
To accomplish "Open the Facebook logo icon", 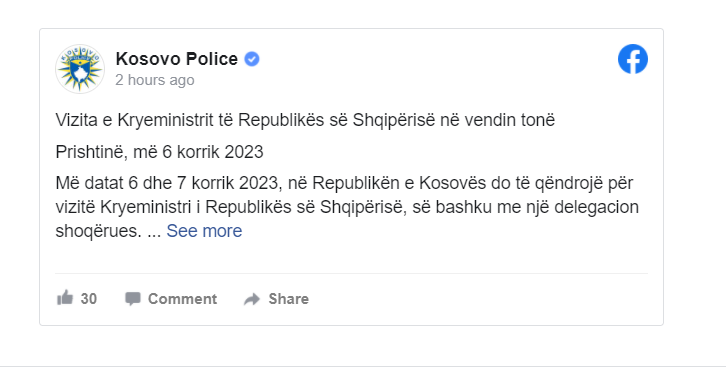I will [632, 59].
